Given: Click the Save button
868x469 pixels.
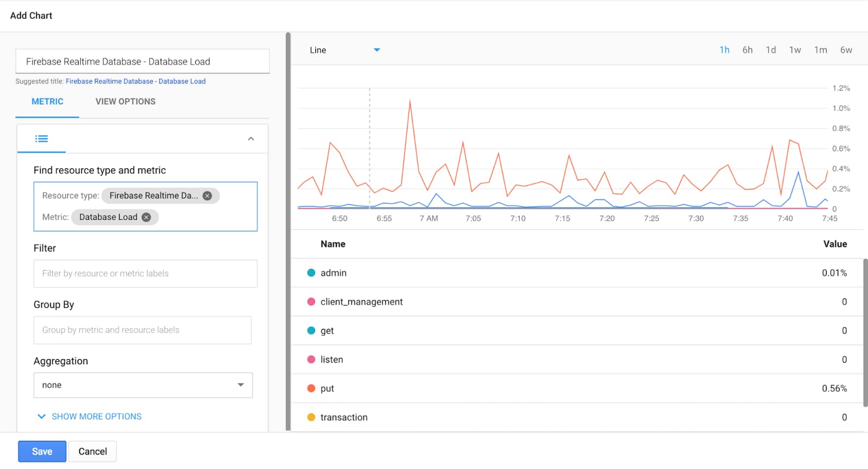Looking at the screenshot, I should (x=42, y=451).
